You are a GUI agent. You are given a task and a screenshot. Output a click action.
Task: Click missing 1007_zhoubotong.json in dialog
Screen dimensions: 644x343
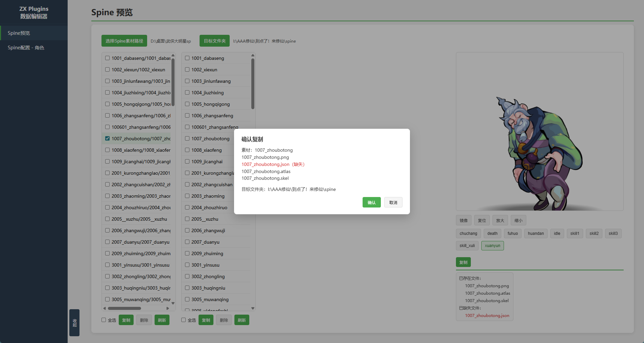point(273,164)
